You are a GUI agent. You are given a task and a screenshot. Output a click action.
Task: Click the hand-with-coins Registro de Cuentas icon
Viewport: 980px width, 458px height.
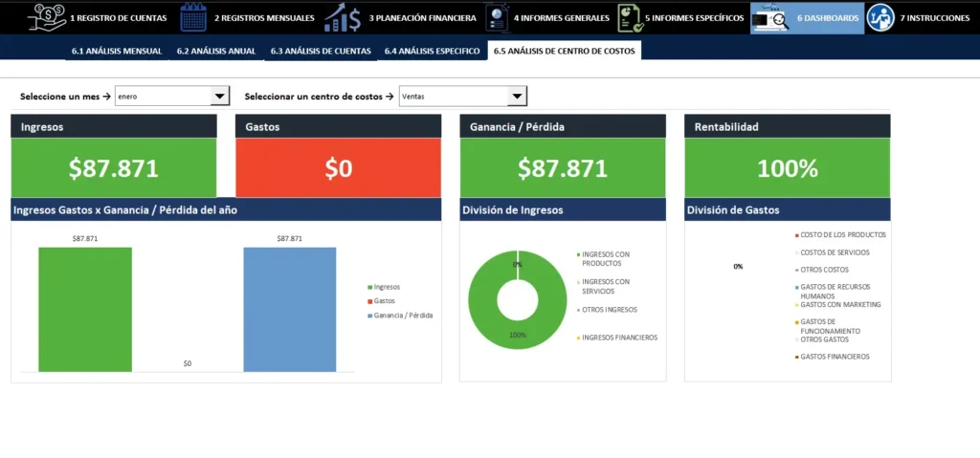tap(47, 17)
